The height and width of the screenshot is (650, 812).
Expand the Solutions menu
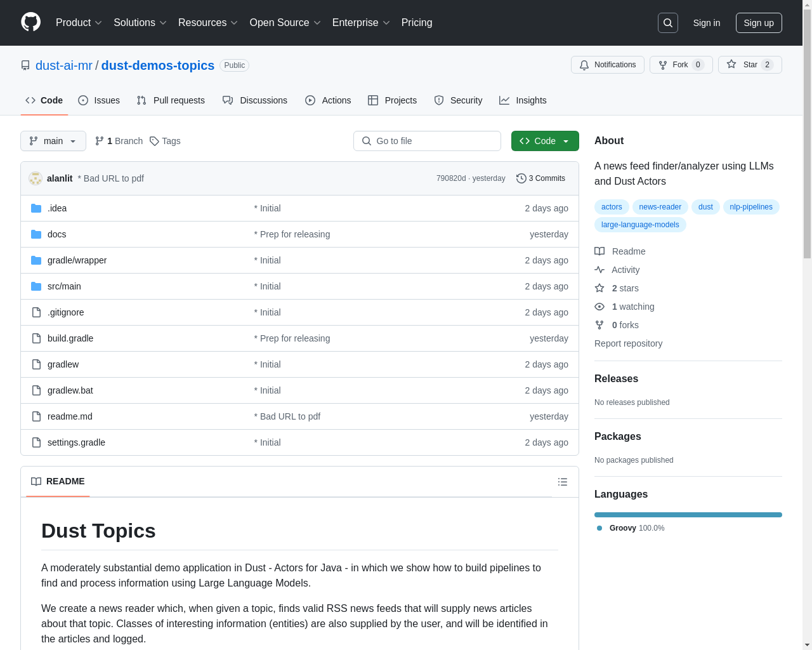pos(140,23)
